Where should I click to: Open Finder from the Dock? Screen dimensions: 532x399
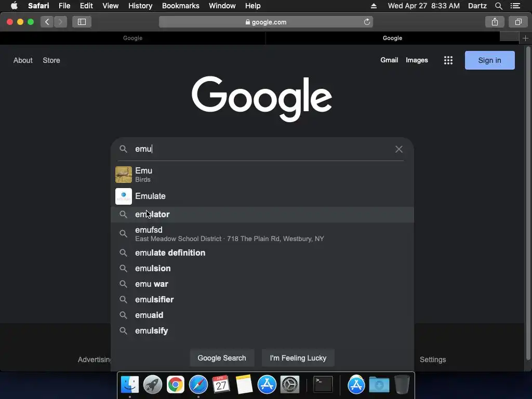(x=130, y=385)
